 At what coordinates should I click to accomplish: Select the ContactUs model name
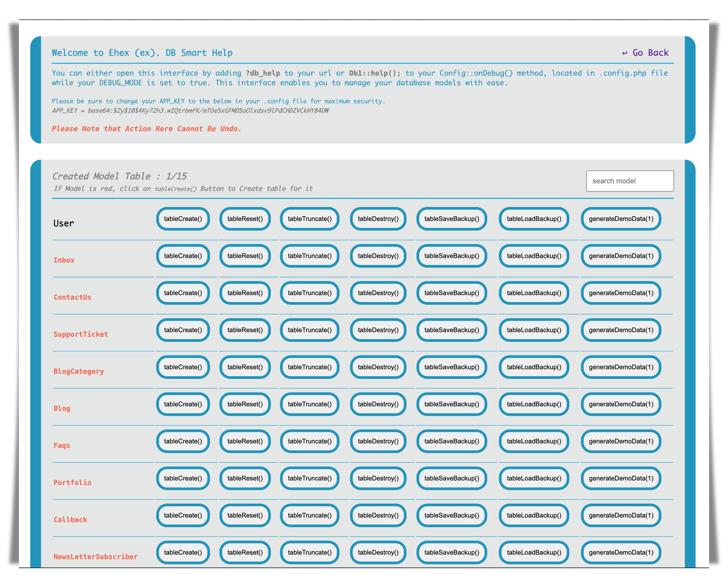72,298
